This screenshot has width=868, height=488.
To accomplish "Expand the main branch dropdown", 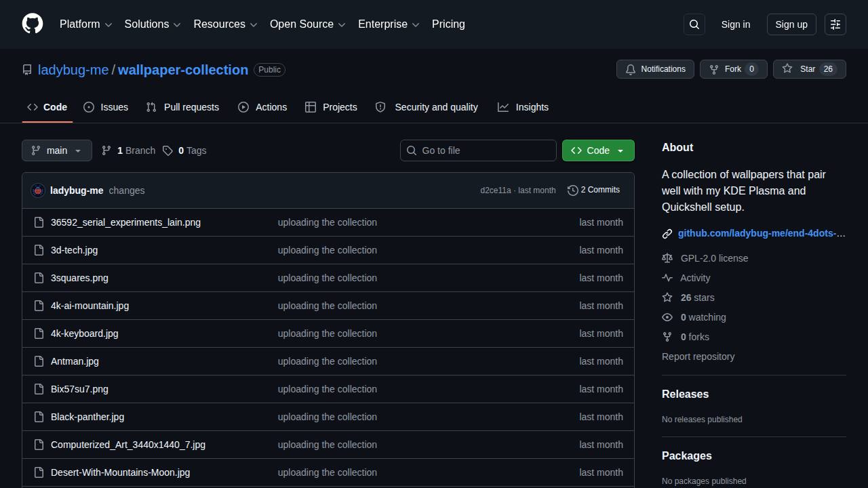I will coord(57,150).
